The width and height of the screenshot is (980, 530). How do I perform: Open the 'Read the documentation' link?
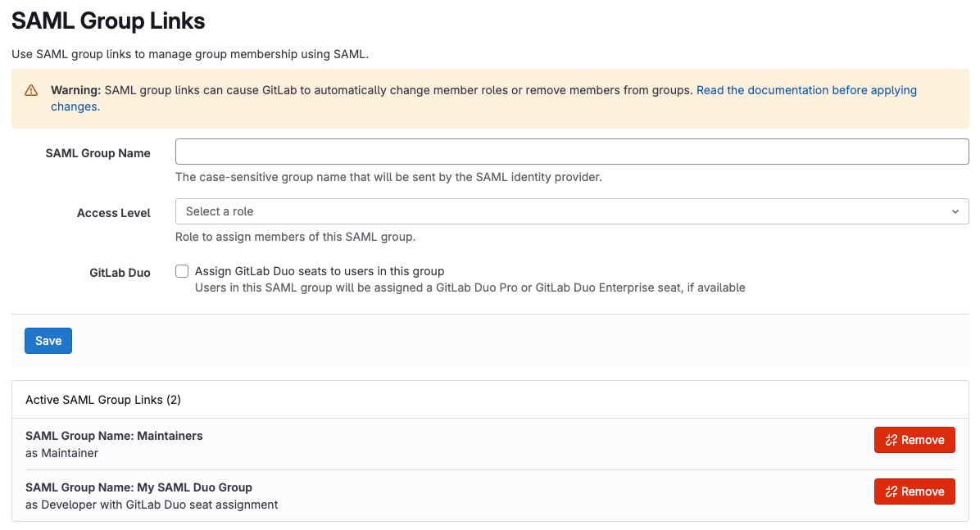pyautogui.click(x=806, y=90)
